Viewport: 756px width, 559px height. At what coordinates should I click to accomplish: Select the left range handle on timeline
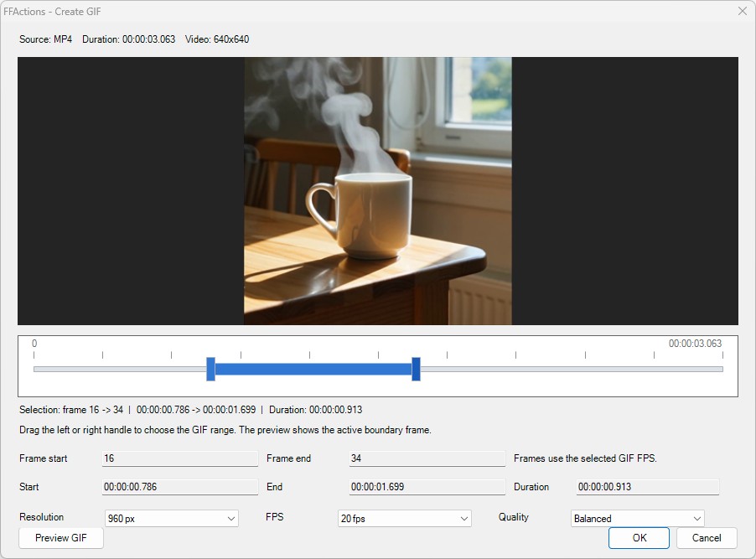point(210,369)
